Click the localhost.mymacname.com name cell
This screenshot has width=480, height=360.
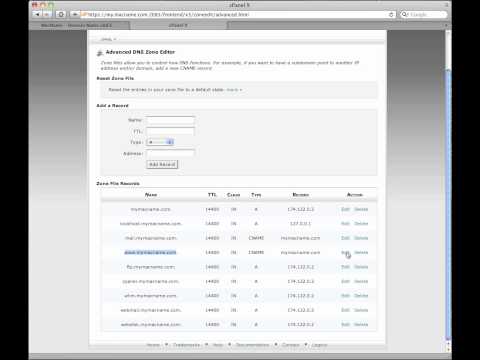pos(151,224)
